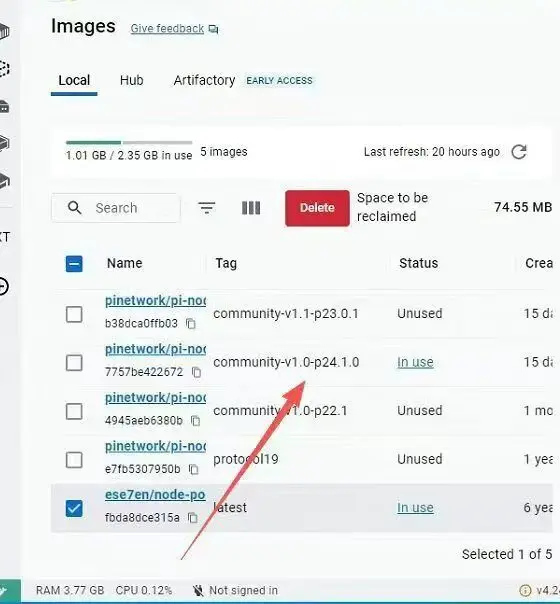This screenshot has height=604, width=560.
Task: Copy image ID 7757be422672
Action: pyautogui.click(x=196, y=372)
